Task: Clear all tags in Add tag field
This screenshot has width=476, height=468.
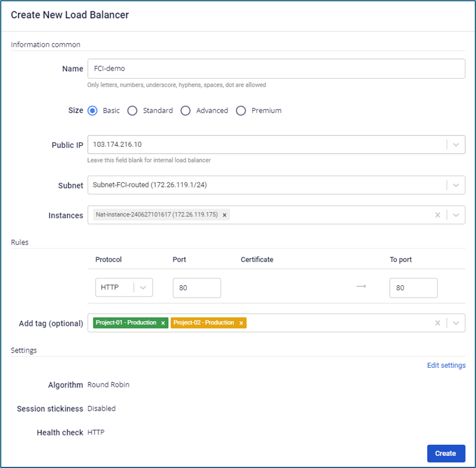Action: point(438,323)
